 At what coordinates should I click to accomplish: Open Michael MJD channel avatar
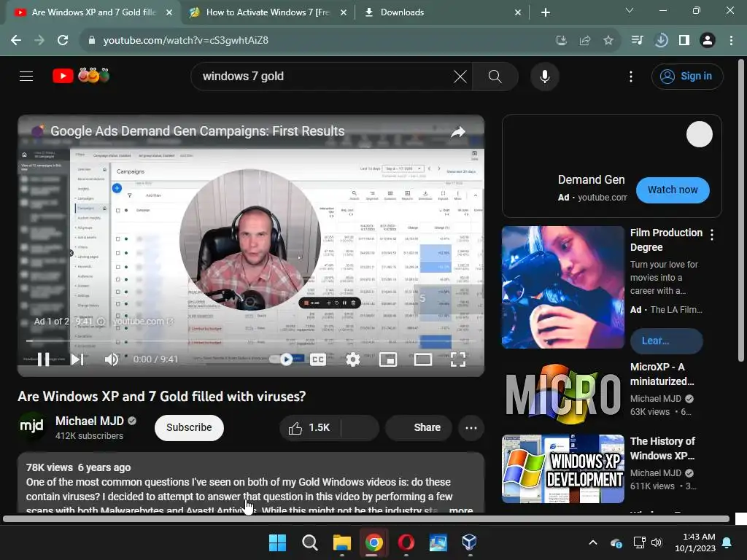coord(31,426)
